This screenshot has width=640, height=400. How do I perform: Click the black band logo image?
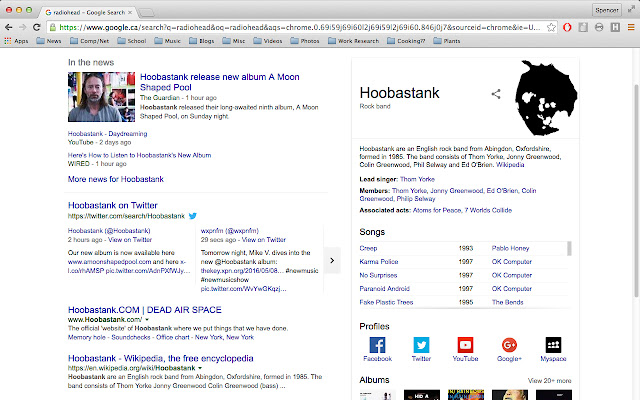click(x=546, y=98)
